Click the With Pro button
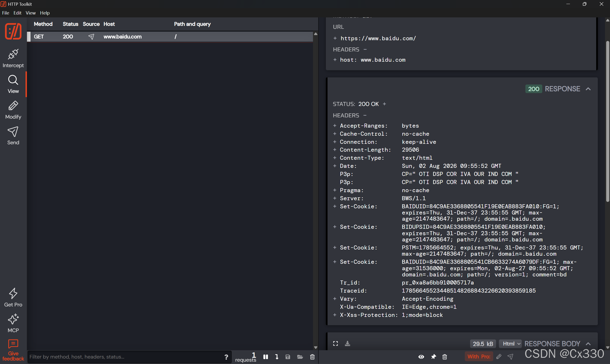610x364 pixels. coord(479,357)
